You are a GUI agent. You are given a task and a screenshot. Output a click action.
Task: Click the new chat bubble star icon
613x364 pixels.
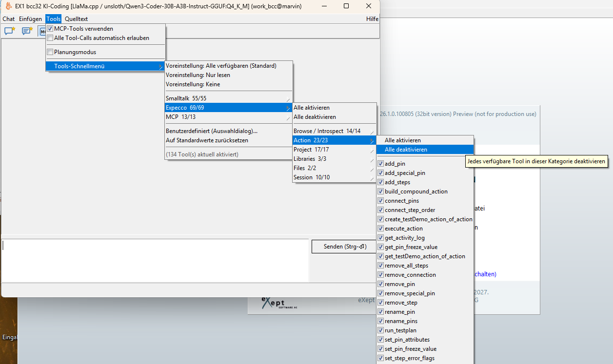click(x=10, y=31)
